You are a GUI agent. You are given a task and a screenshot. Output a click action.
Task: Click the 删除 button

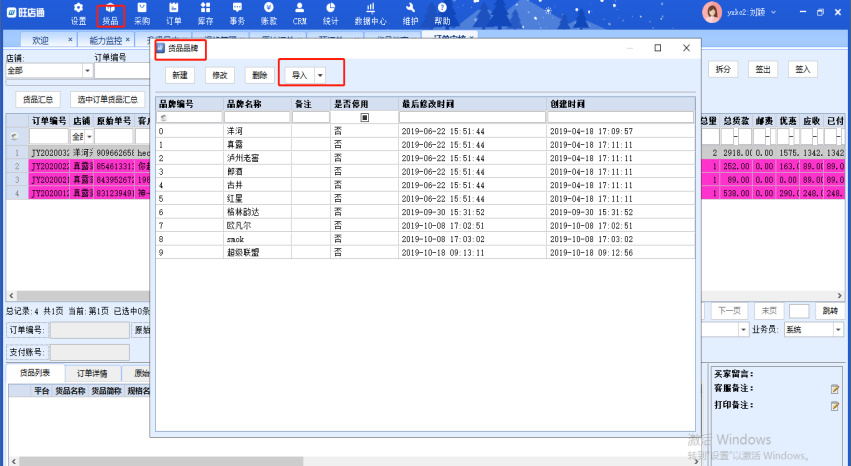[x=260, y=75]
